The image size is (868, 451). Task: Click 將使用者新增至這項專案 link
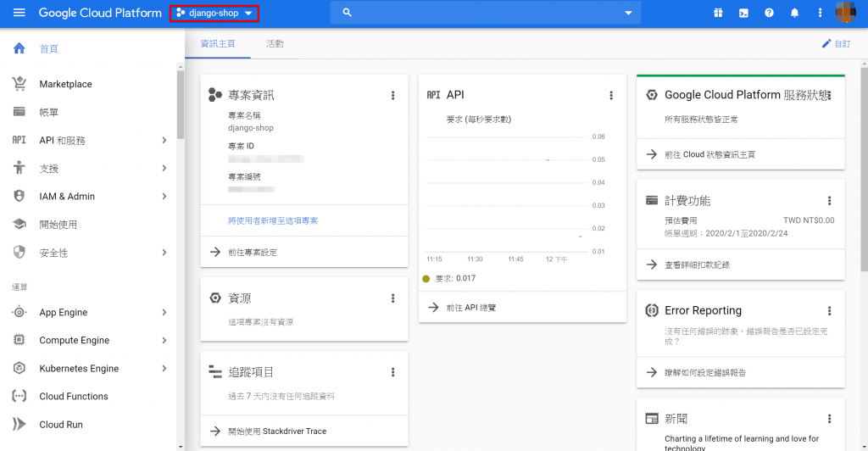tap(273, 220)
